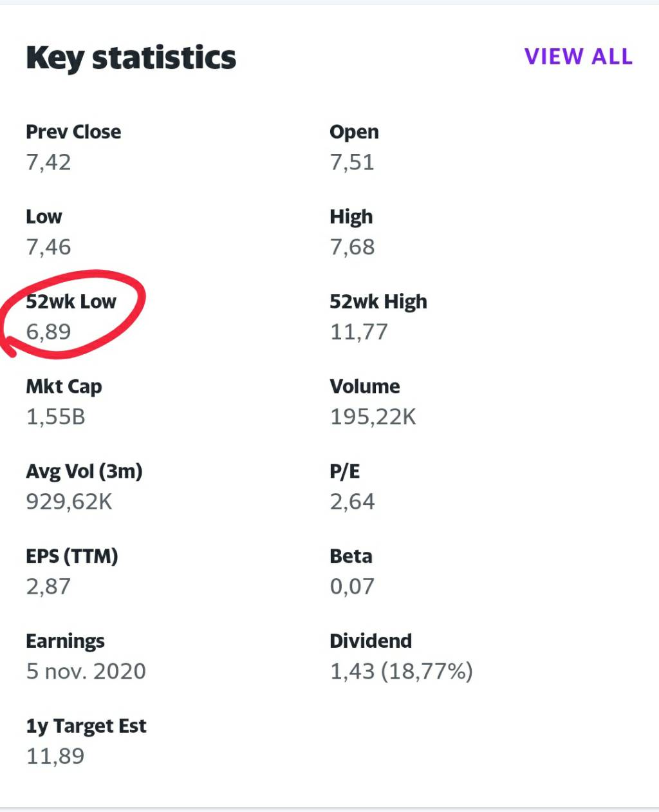Screen dimensions: 659x812
Task: Tap the Volume value 195,22K
Action: [373, 417]
